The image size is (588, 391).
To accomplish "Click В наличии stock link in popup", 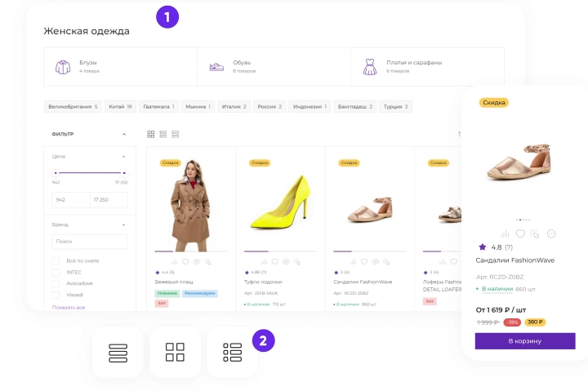I will pyautogui.click(x=497, y=289).
